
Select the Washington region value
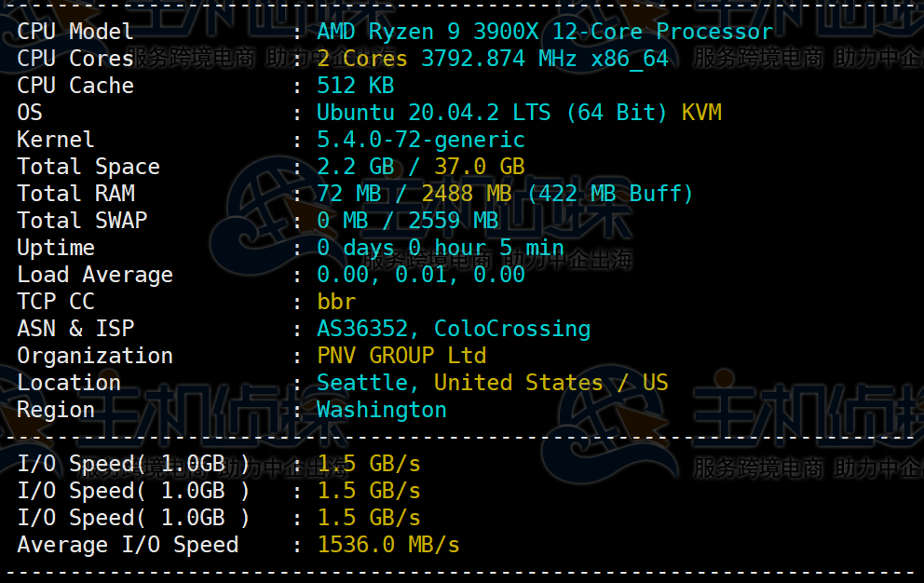pos(382,409)
